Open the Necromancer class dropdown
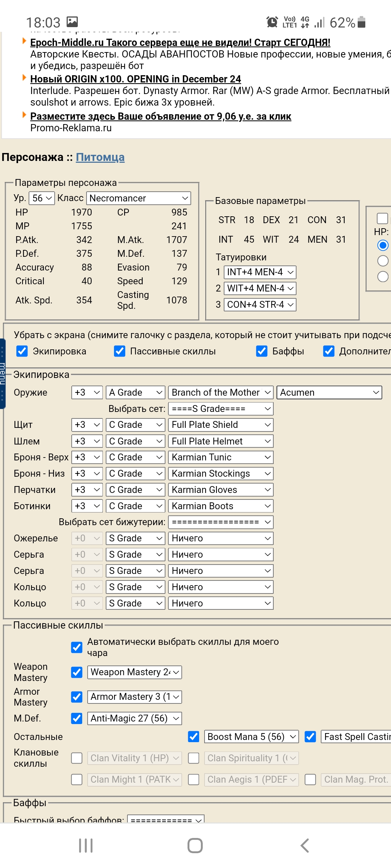 click(x=139, y=198)
